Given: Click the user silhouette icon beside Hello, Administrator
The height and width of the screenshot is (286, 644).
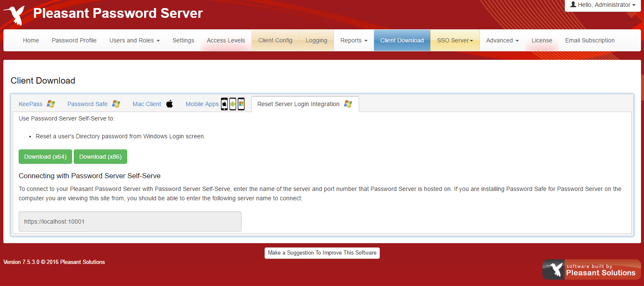Looking at the screenshot, I should tap(573, 5).
